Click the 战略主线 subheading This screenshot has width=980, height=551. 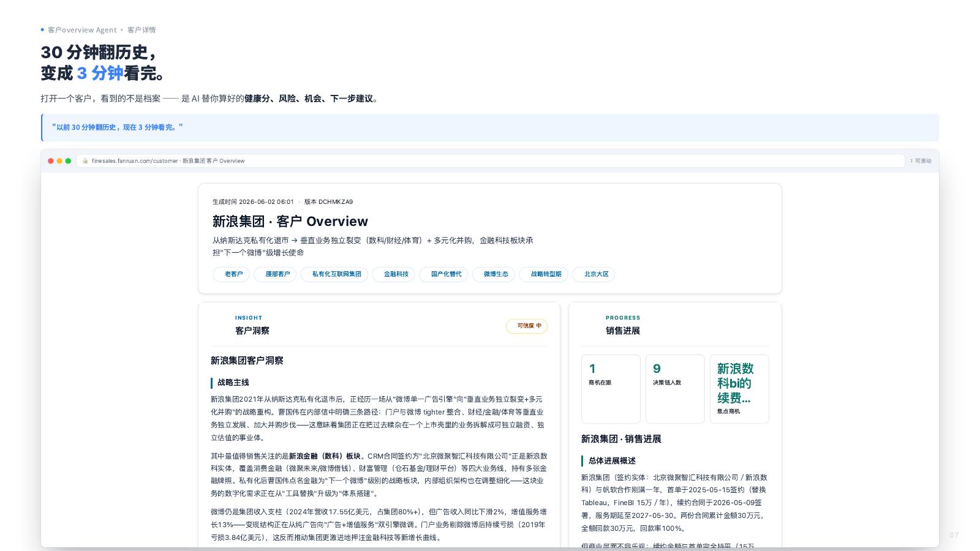233,383
